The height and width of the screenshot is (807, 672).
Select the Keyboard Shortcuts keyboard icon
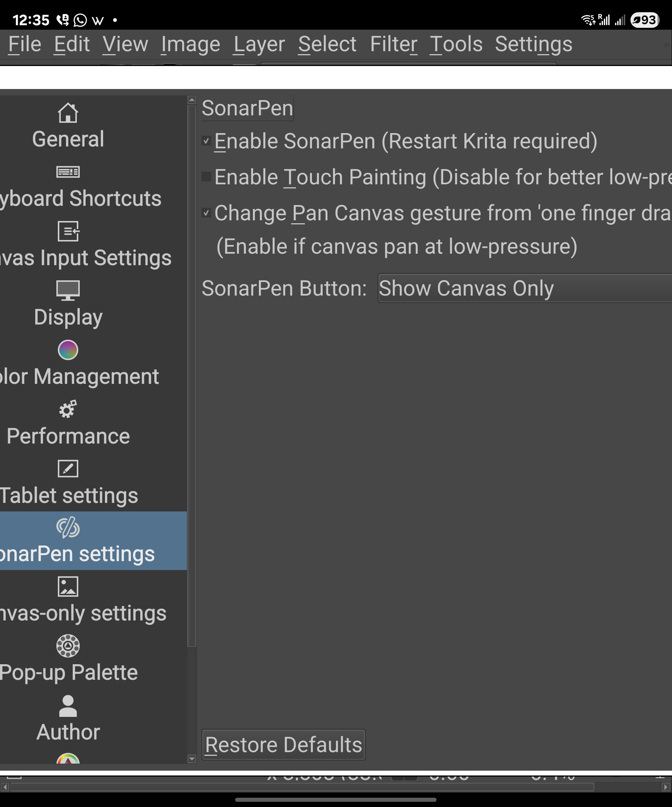(68, 172)
